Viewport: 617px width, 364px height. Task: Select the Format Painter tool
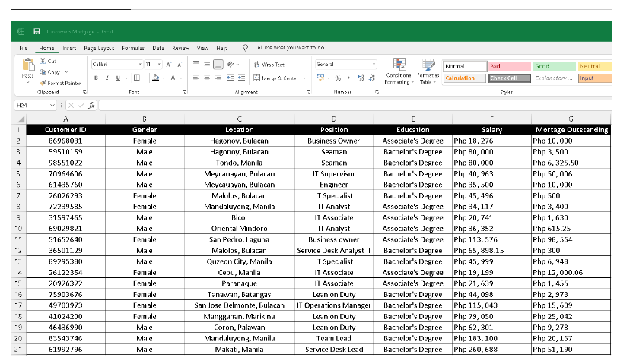[x=60, y=84]
